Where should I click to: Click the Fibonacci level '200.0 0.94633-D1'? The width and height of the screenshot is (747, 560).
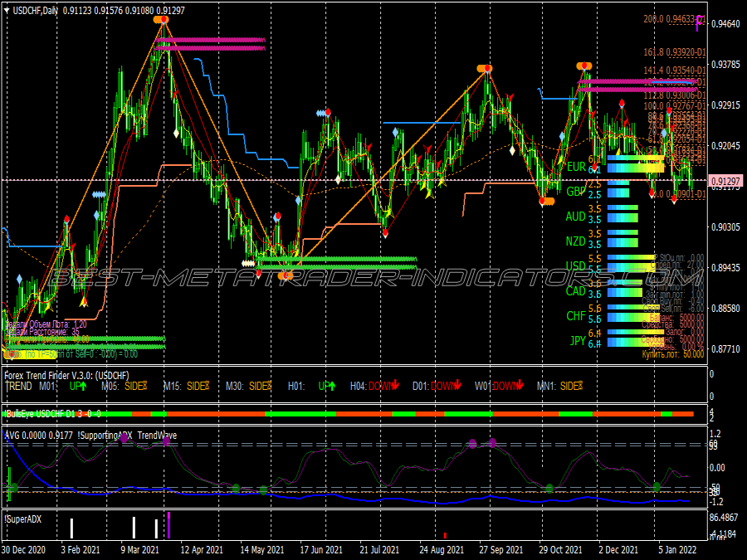pyautogui.click(x=675, y=19)
